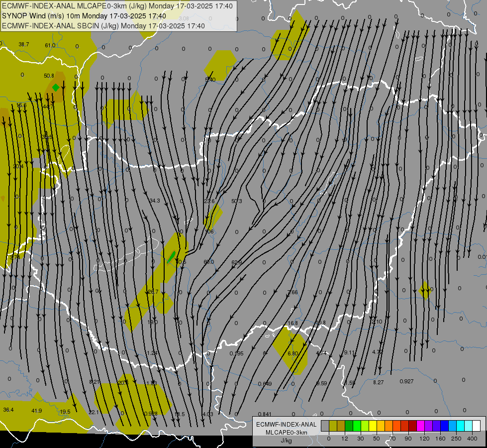Click the legend tick label 400

tap(472, 439)
